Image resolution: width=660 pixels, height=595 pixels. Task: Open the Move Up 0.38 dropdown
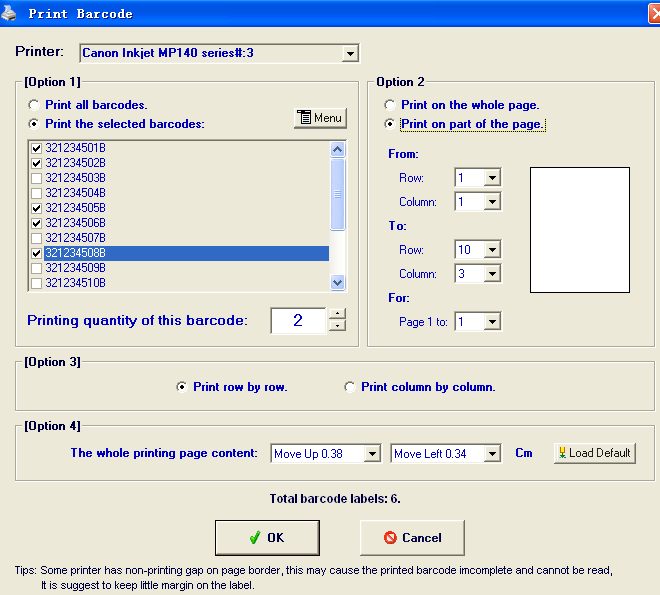tap(372, 454)
